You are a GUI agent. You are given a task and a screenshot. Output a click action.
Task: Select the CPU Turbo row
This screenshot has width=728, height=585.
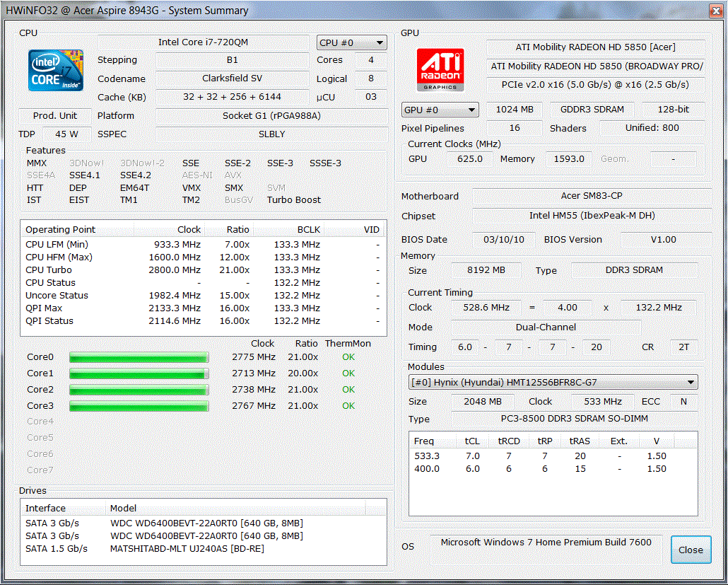coord(204,270)
